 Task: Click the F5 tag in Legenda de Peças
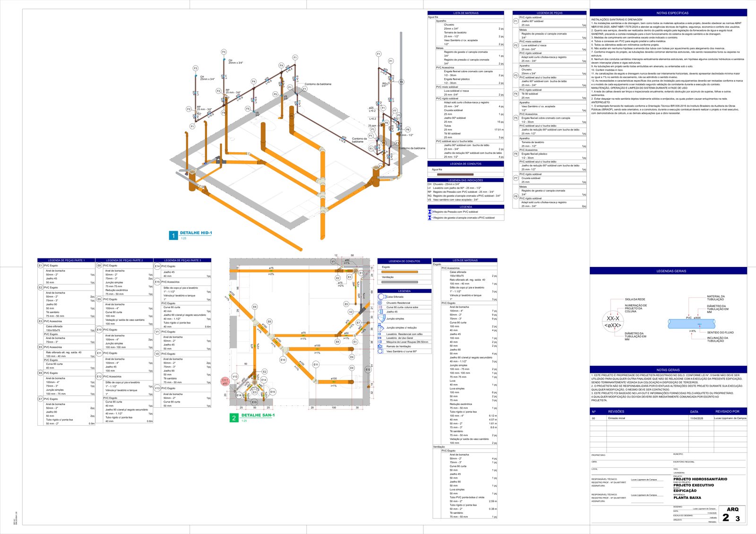516,118
